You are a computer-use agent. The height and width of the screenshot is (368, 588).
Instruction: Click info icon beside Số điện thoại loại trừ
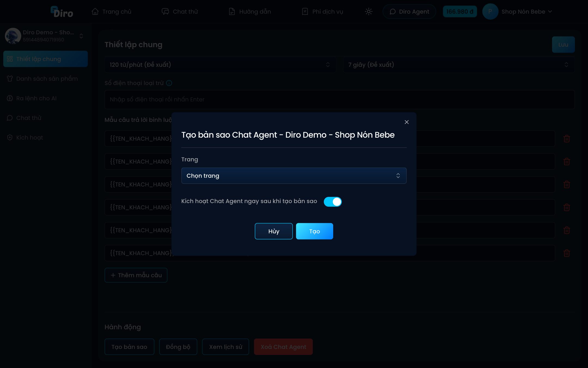(x=169, y=83)
